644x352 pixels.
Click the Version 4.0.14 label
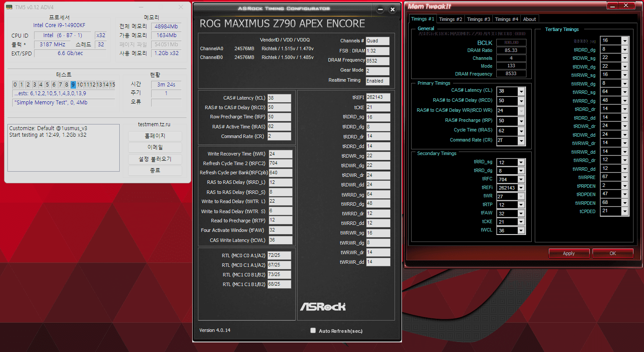point(215,330)
